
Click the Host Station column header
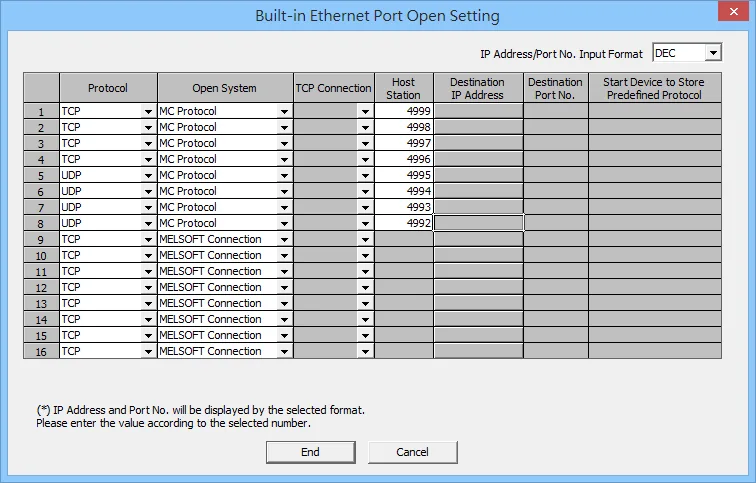point(404,88)
